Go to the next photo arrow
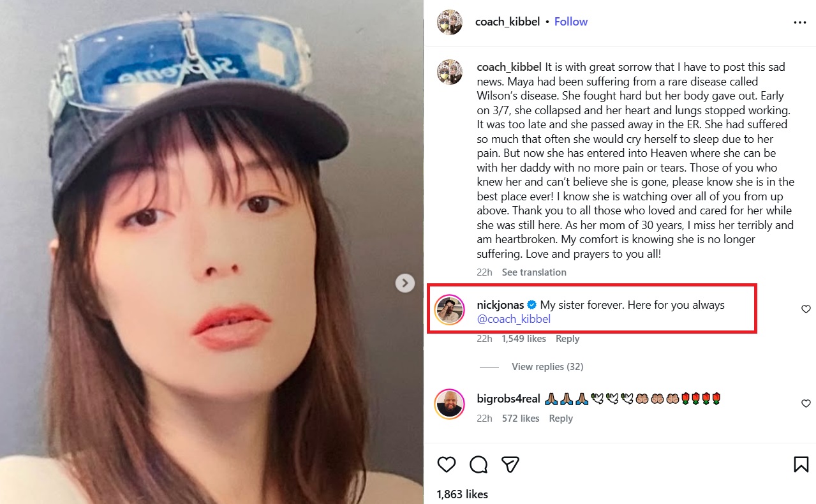816x504 pixels. tap(405, 283)
